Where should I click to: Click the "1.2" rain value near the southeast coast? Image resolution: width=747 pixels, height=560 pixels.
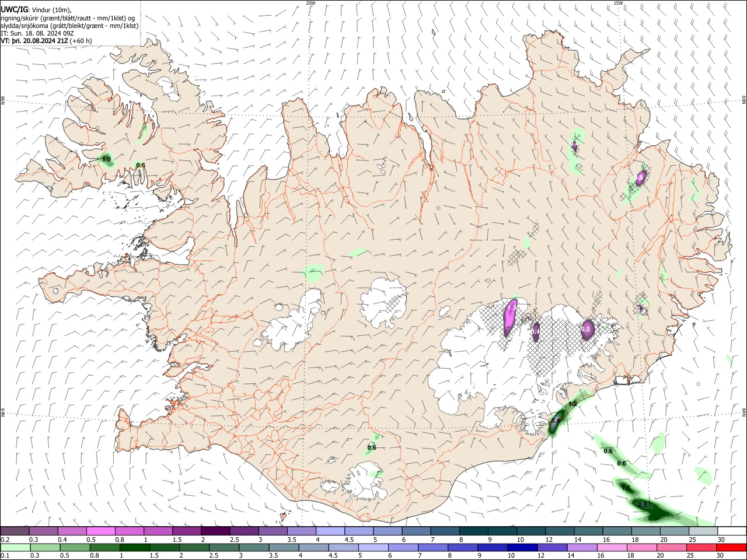[573, 404]
